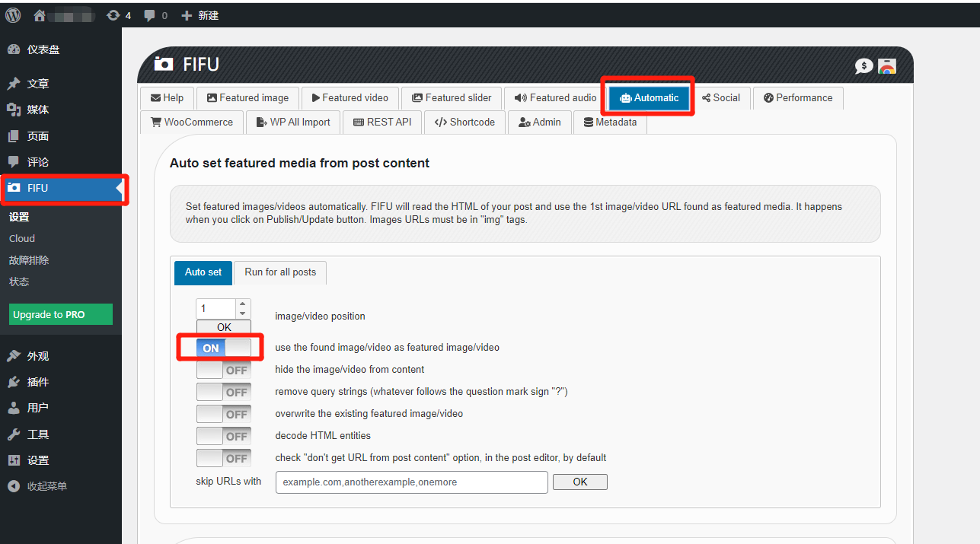This screenshot has width=980, height=544.
Task: Switch to the REST API tab
Action: (382, 122)
